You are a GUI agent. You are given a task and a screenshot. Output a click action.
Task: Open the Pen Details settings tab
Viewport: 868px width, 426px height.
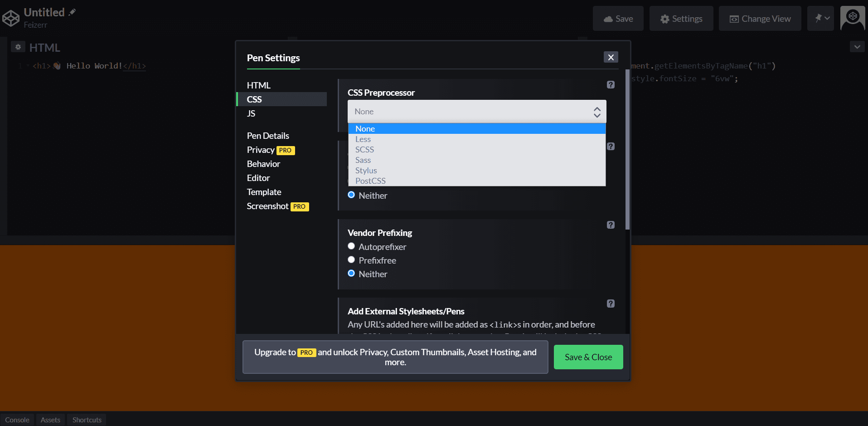(268, 136)
